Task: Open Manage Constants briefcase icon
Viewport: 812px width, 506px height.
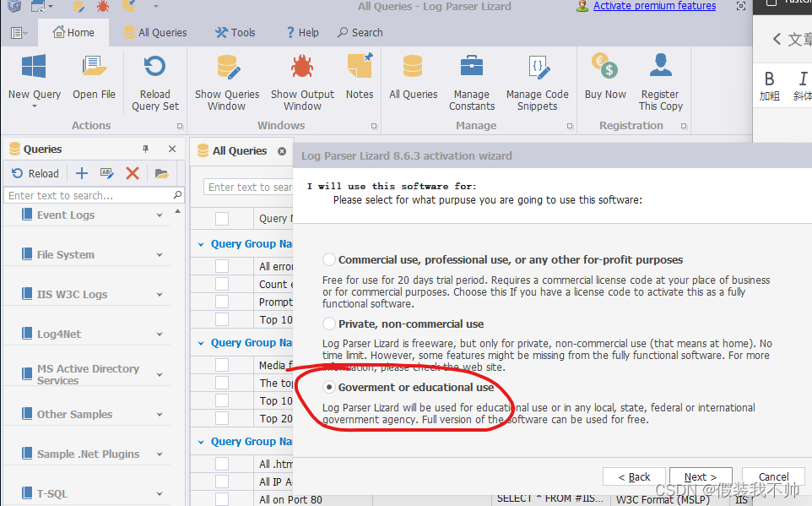Action: [471, 67]
